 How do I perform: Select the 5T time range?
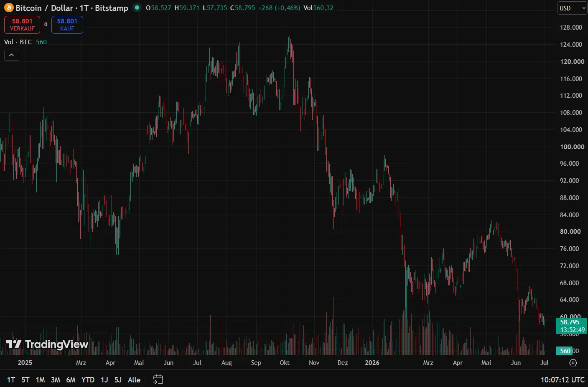25,379
